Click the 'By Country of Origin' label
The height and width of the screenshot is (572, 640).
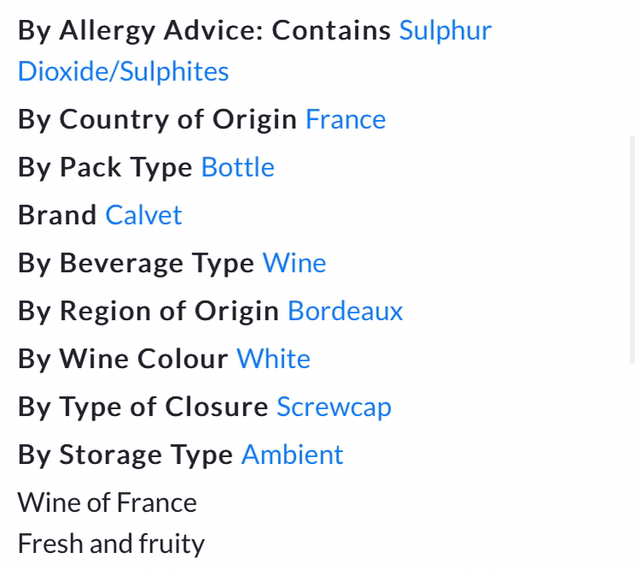click(x=157, y=120)
